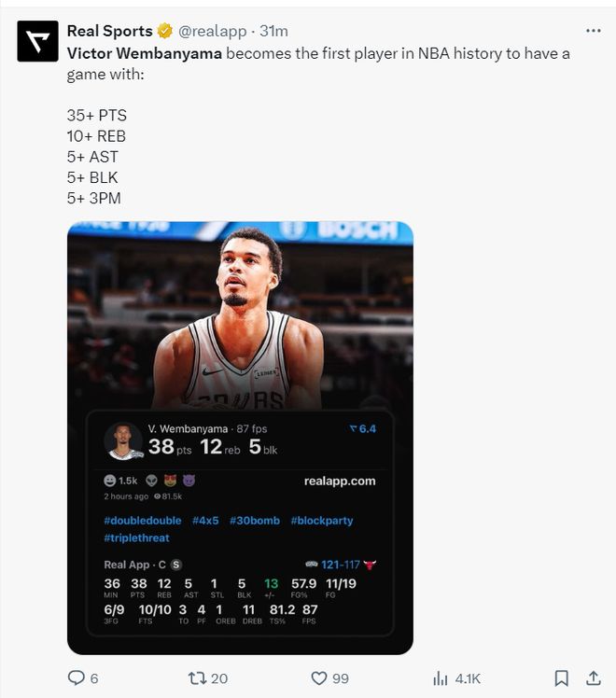Open the @realapp handle link
Image resolution: width=616 pixels, height=698 pixels.
coord(212,31)
